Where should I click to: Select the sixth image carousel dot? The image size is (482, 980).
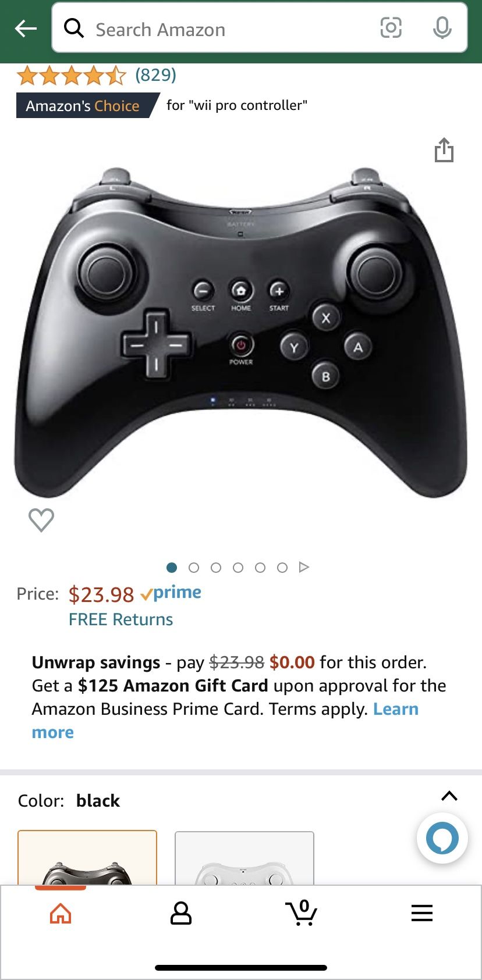282,568
